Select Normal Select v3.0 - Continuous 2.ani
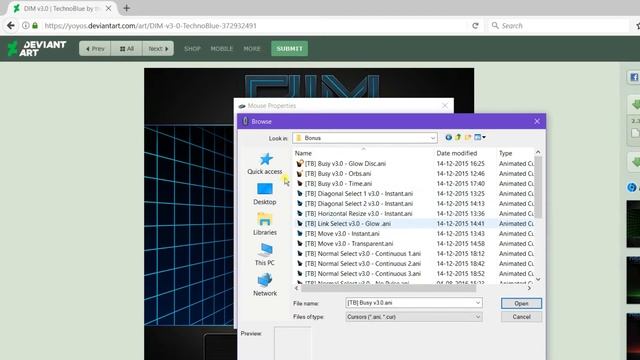 pyautogui.click(x=363, y=264)
